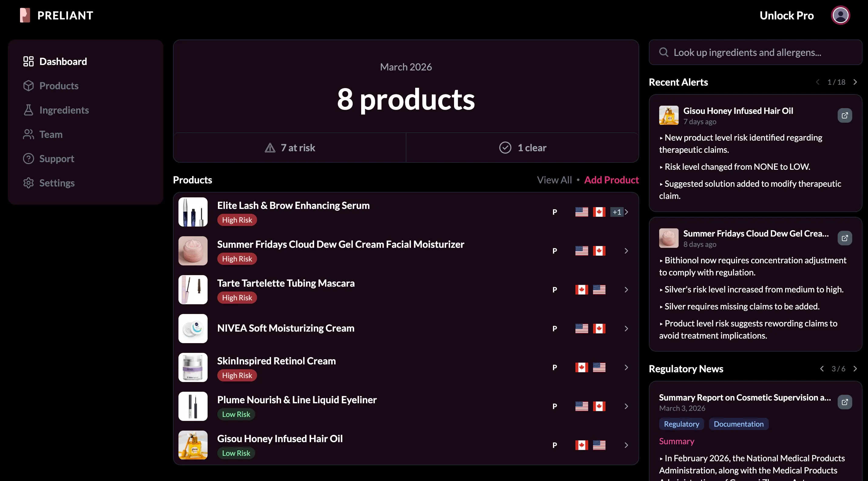
Task: Expand Elite Lash & Brow Enhancing Serum row chevron
Action: [x=626, y=212]
